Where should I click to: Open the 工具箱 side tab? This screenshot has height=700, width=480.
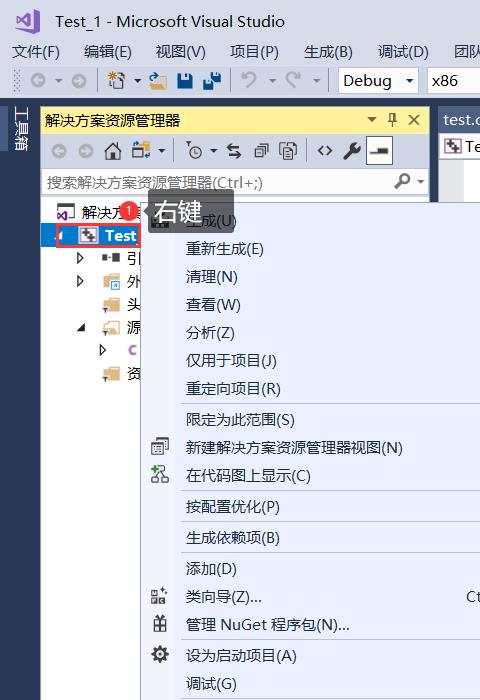coord(21,129)
